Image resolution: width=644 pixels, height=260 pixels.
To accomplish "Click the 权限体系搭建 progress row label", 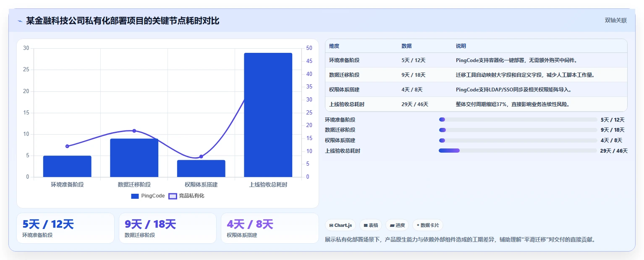I will (340, 140).
